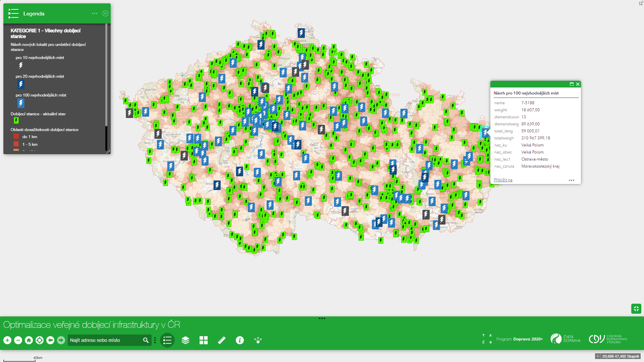Maximize the feature info popup

pyautogui.click(x=572, y=84)
